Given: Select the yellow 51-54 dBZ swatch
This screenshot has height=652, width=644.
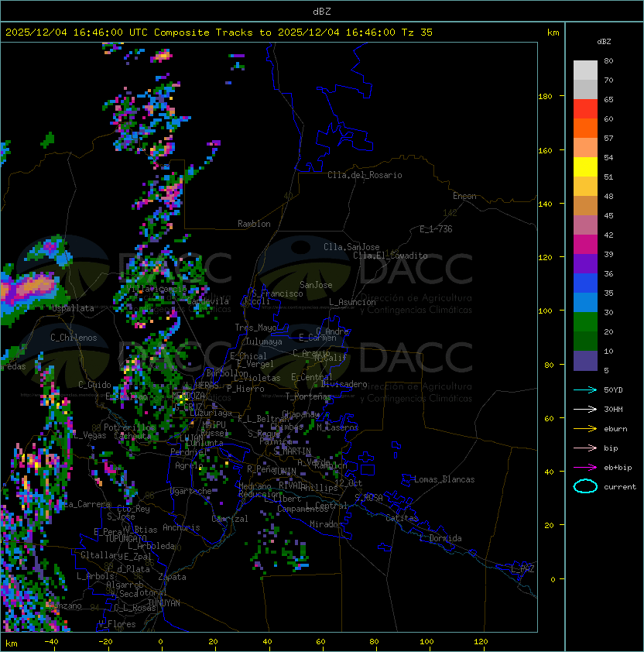Looking at the screenshot, I should (585, 167).
